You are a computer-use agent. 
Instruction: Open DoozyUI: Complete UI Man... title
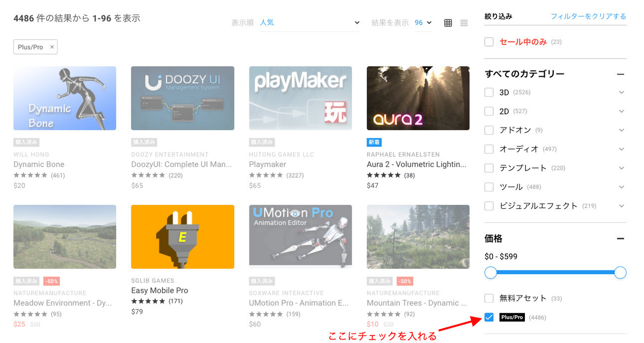tap(181, 164)
